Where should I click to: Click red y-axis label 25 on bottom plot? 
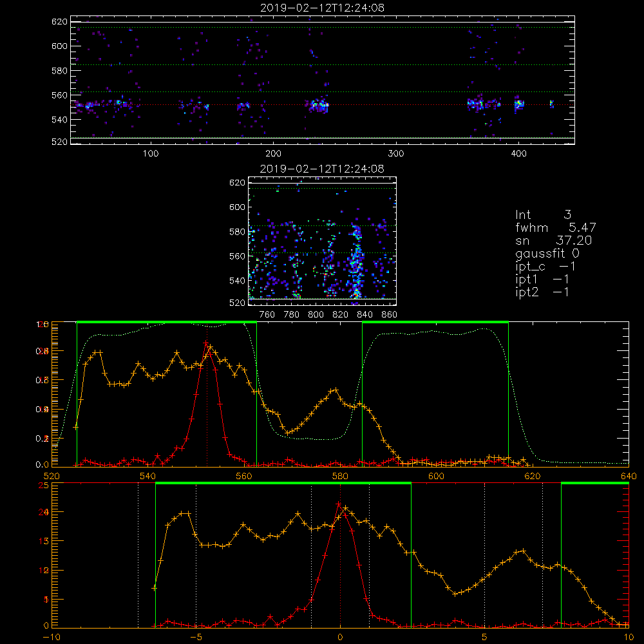click(44, 486)
